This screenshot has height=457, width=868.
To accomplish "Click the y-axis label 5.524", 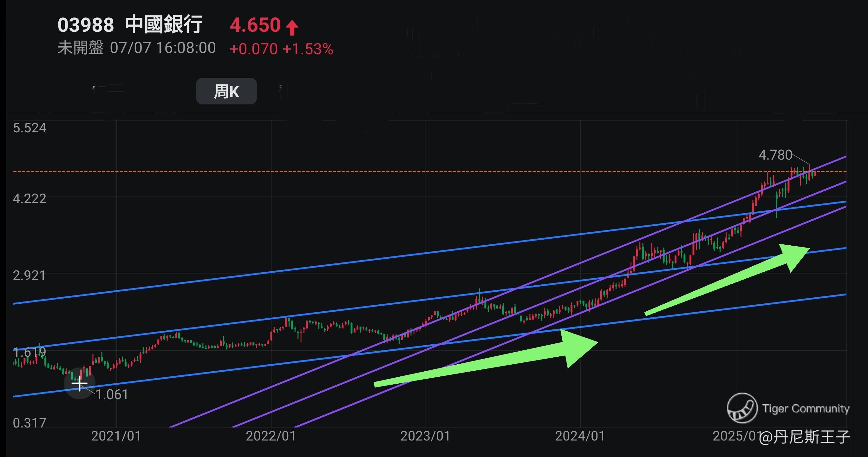I will 30,128.
